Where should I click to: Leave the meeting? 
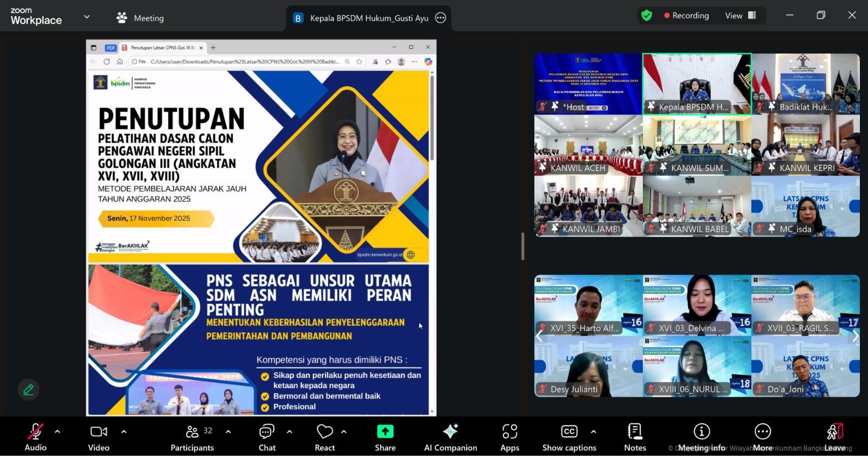[x=835, y=438]
